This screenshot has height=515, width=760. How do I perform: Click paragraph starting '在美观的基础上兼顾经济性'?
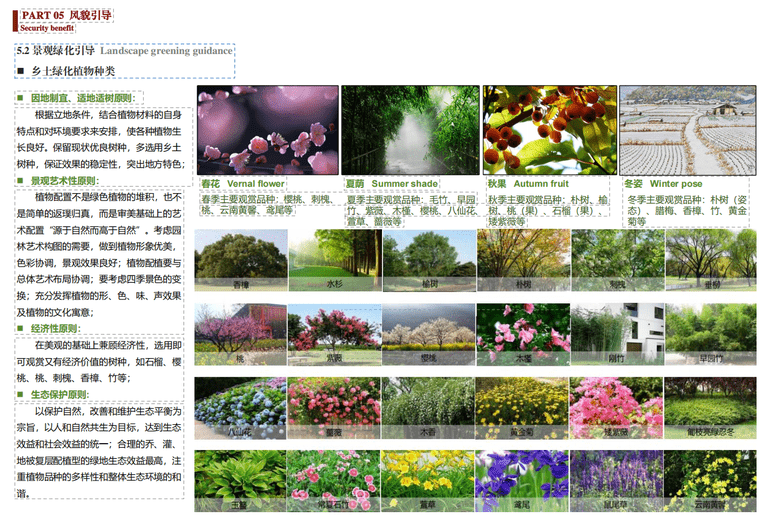pyautogui.click(x=99, y=361)
